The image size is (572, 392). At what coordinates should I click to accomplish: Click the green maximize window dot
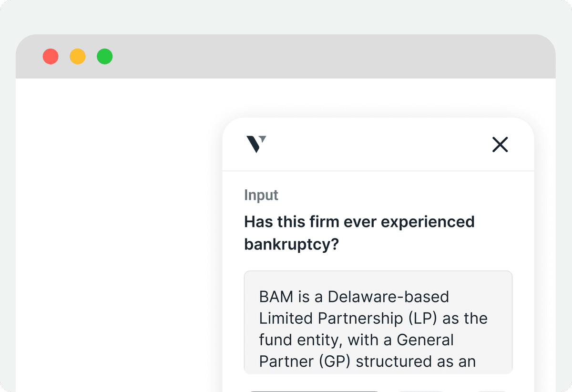[105, 57]
